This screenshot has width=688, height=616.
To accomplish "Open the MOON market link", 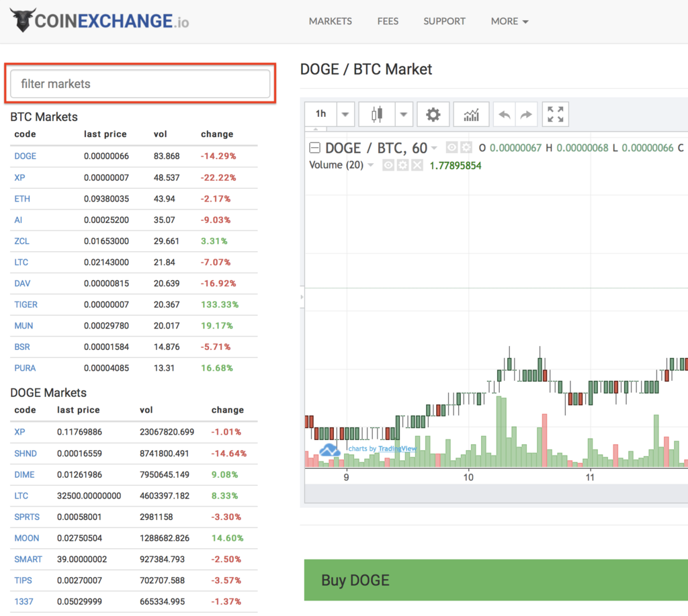I will point(27,538).
